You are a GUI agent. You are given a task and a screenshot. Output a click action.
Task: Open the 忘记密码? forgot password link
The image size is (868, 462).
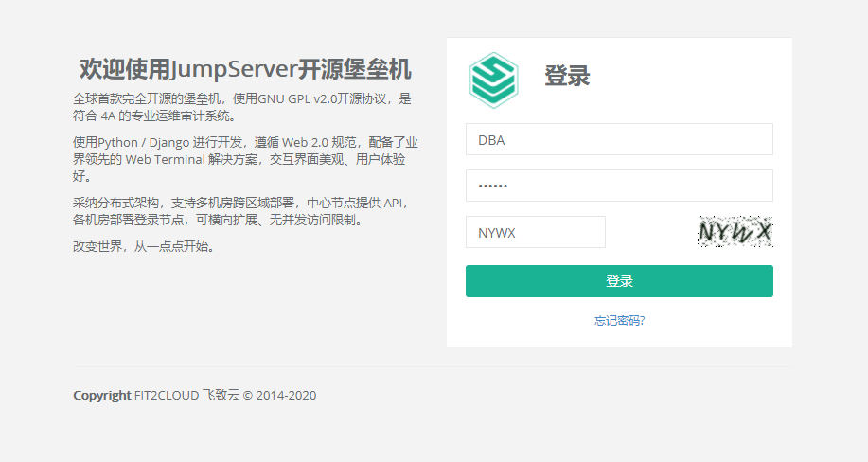(x=619, y=321)
